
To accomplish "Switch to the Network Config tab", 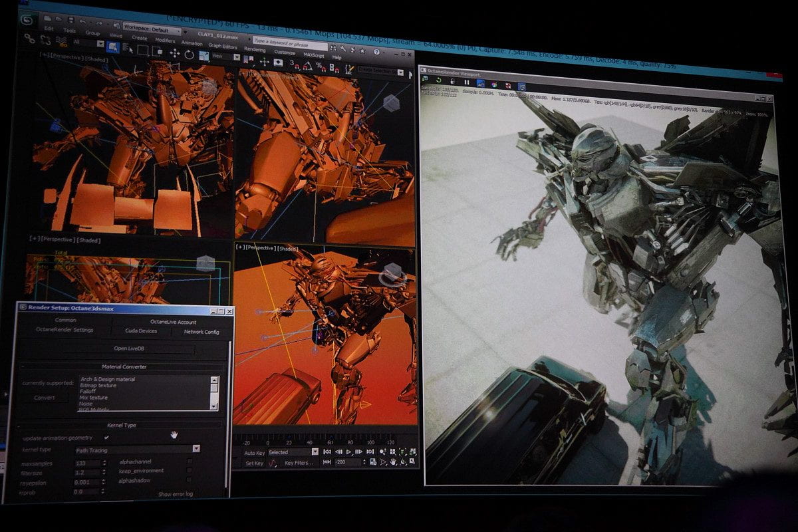I will [x=201, y=331].
